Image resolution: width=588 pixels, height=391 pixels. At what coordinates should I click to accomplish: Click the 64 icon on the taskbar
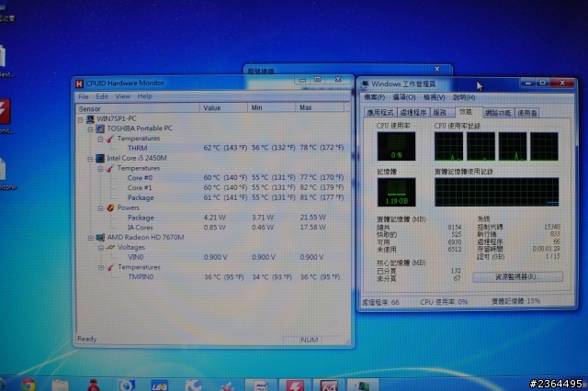click(329, 385)
